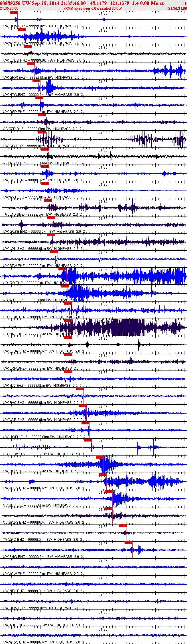Click the 21:36 tick on UW.JCW trace
This screenshot has height=644, width=187.
coord(103,561)
